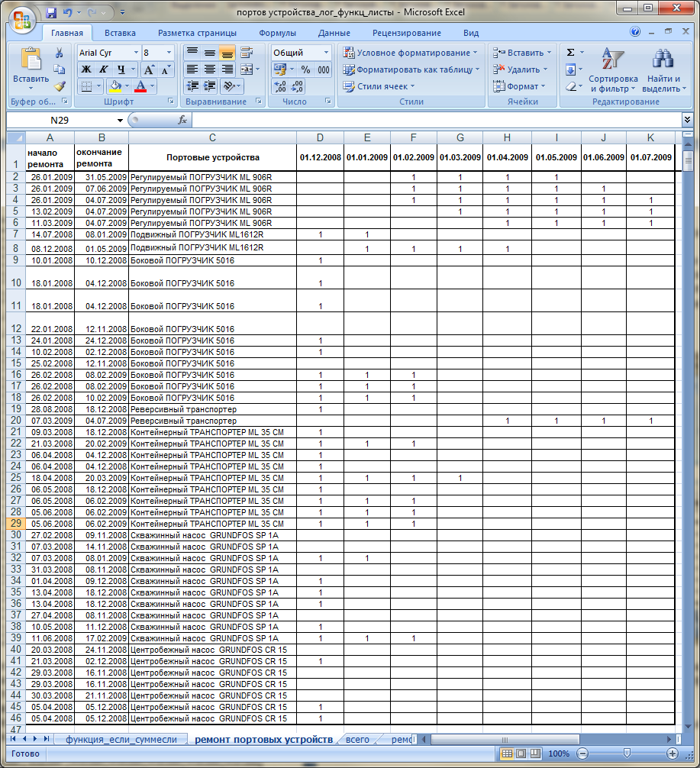Switch to sheet функция_если_суммесли

(121, 740)
